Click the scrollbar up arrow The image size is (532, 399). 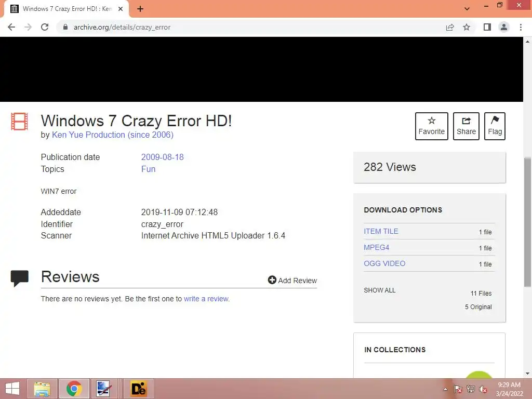click(x=527, y=42)
